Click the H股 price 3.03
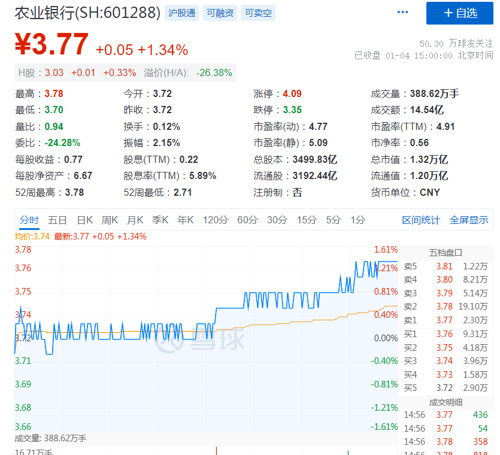Screen dimensions: 500x455 pos(54,73)
